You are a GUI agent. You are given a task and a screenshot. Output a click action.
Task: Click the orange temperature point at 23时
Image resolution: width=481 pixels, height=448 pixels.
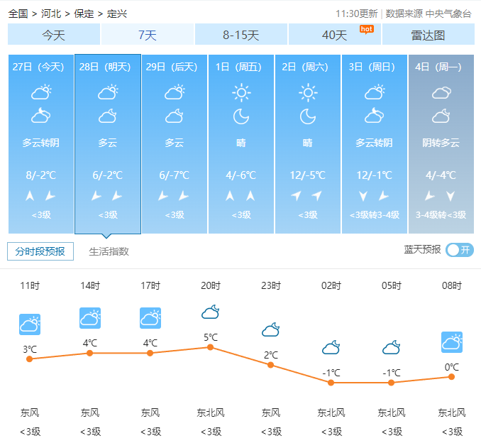270,365
